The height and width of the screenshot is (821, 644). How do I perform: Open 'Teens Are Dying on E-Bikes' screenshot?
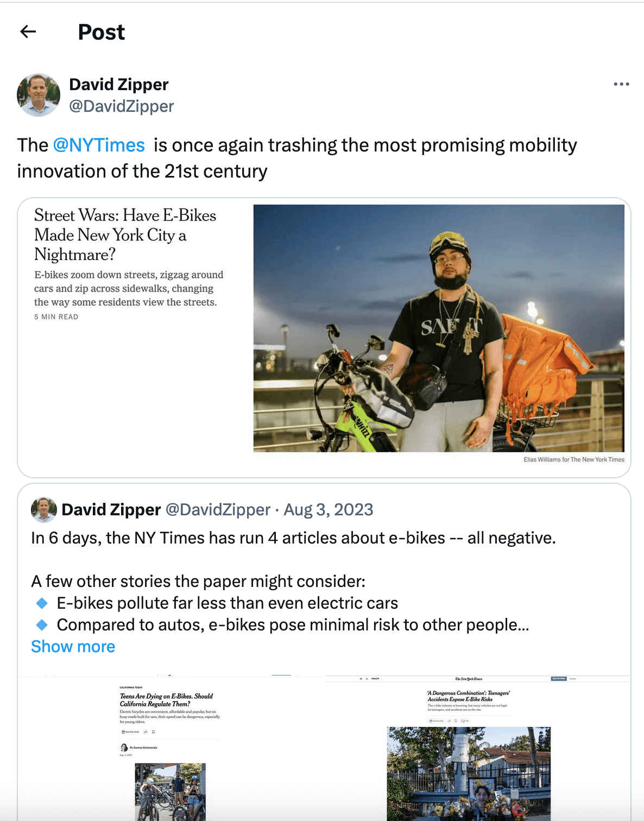[171, 749]
